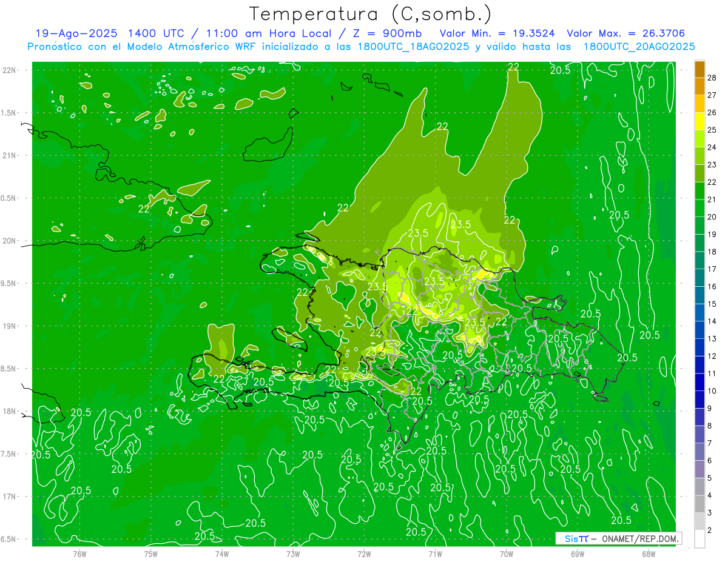Image resolution: width=728 pixels, height=562 pixels.
Task: Pick the legend swatch between 27 and 28
Action: pos(699,86)
